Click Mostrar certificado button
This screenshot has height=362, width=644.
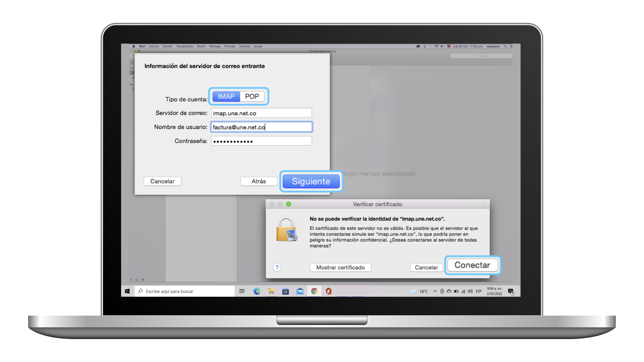[341, 267]
